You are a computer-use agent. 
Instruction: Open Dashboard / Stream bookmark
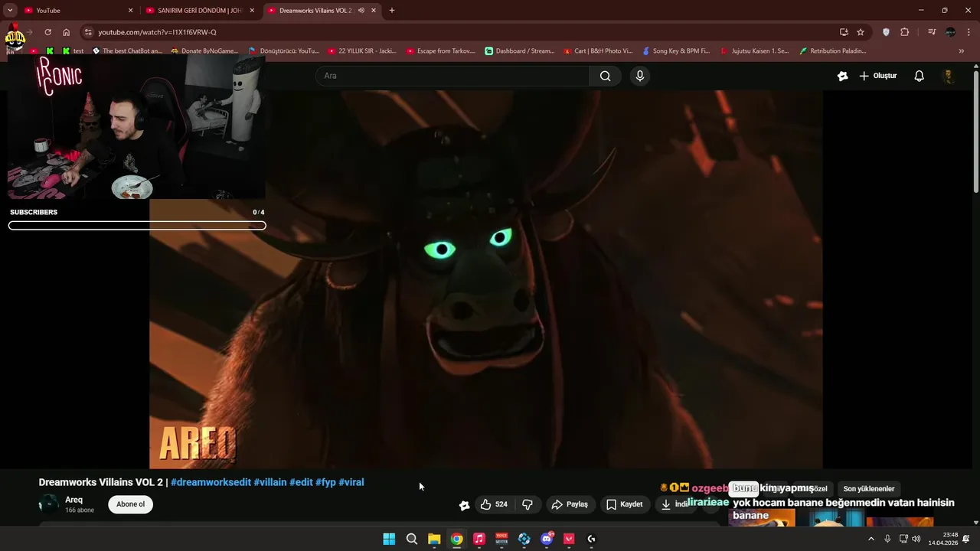coord(520,51)
